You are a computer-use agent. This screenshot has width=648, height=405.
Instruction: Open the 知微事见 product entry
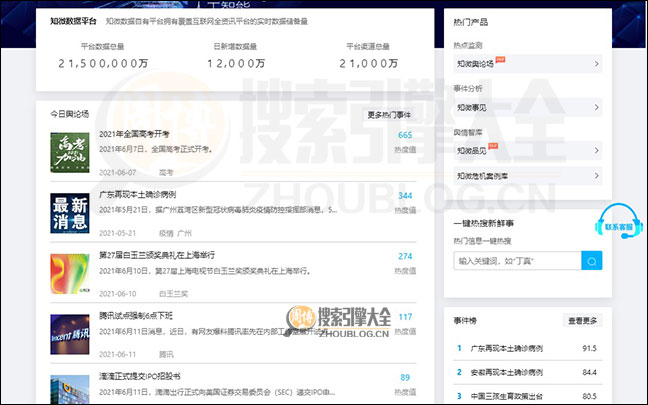(528, 107)
